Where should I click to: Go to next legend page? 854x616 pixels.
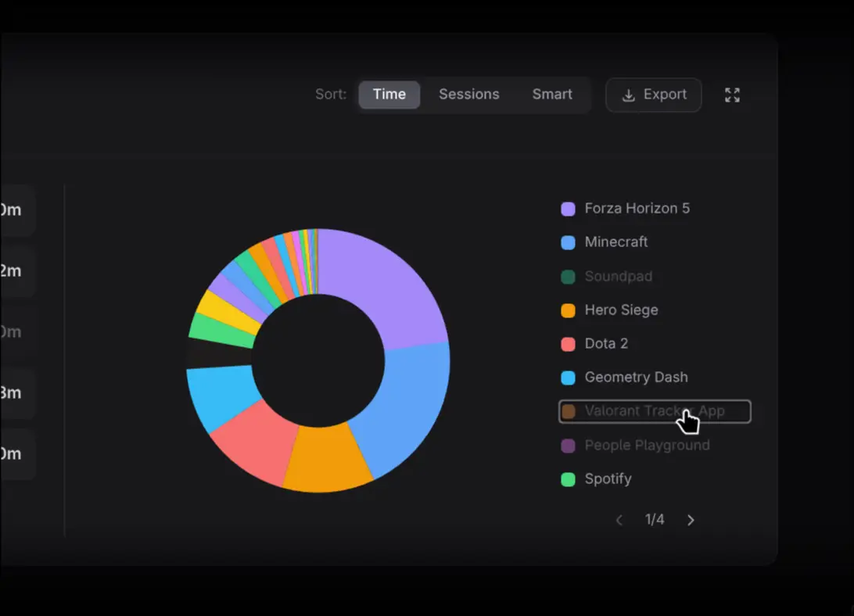[x=691, y=520]
